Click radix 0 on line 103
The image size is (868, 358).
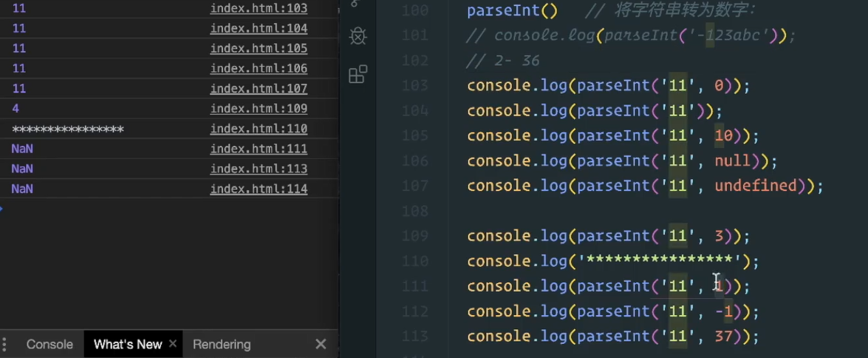click(719, 86)
